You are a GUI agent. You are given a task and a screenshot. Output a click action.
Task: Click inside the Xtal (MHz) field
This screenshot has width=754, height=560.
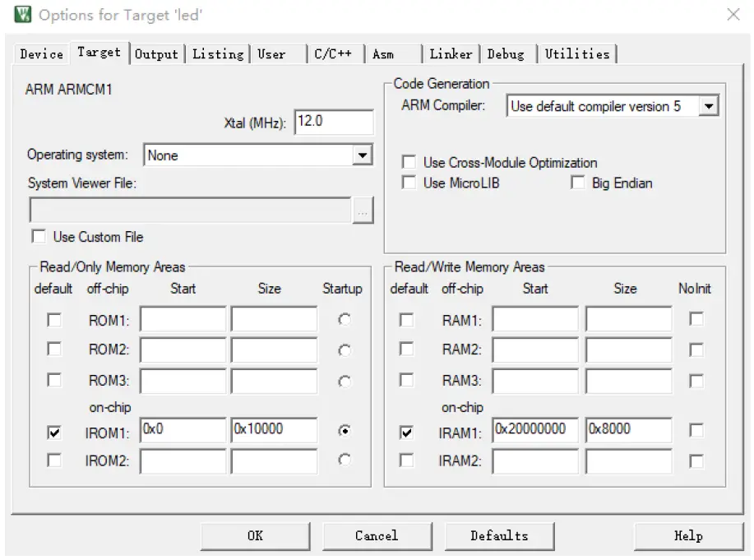(335, 122)
